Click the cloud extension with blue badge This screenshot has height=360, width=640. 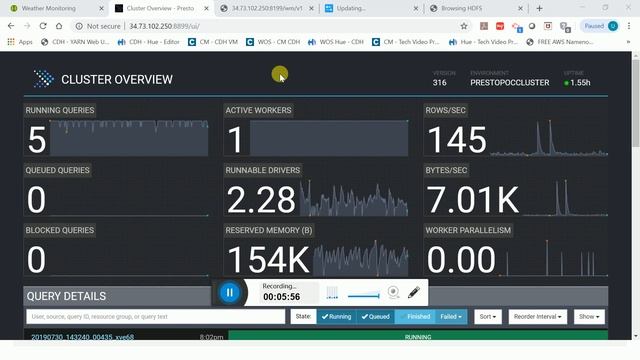(517, 27)
